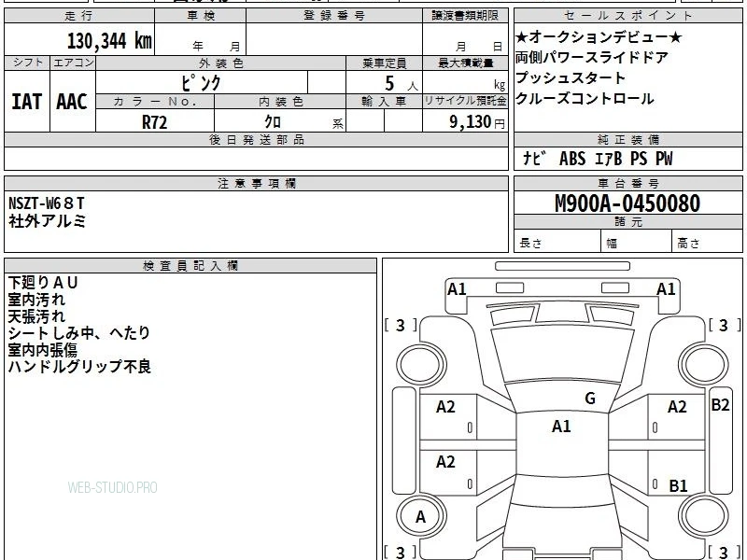Click the front-right tire rating [3]
This screenshot has height=560, width=747.
(x=724, y=325)
